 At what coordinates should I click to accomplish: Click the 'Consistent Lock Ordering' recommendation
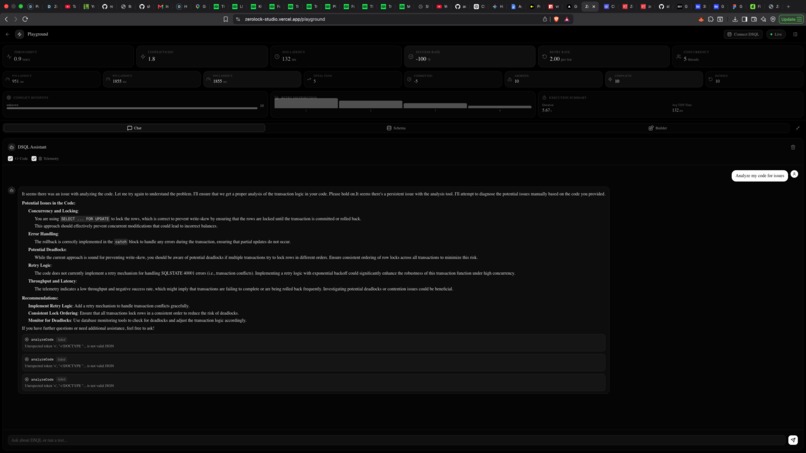(53, 313)
